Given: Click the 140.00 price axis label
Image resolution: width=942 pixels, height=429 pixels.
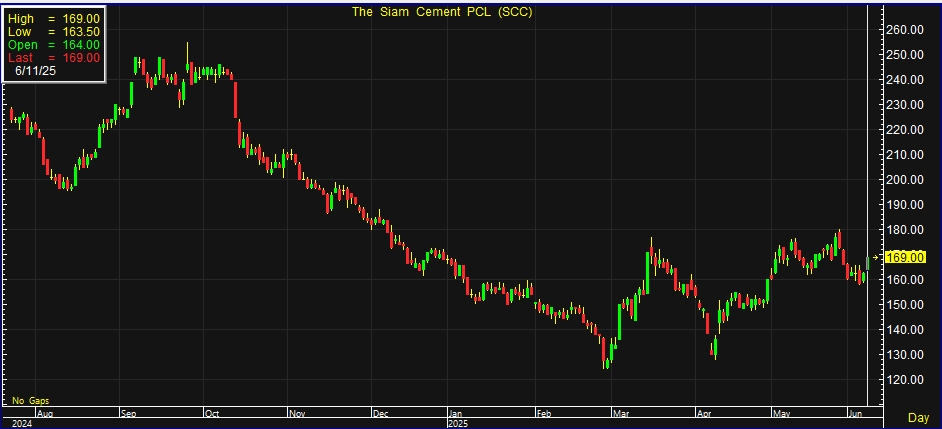Looking at the screenshot, I should pos(905,329).
